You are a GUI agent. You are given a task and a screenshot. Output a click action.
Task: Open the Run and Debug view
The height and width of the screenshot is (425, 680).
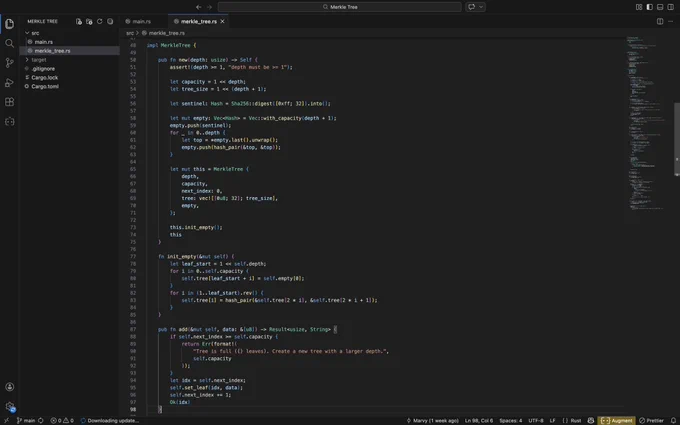[10, 82]
